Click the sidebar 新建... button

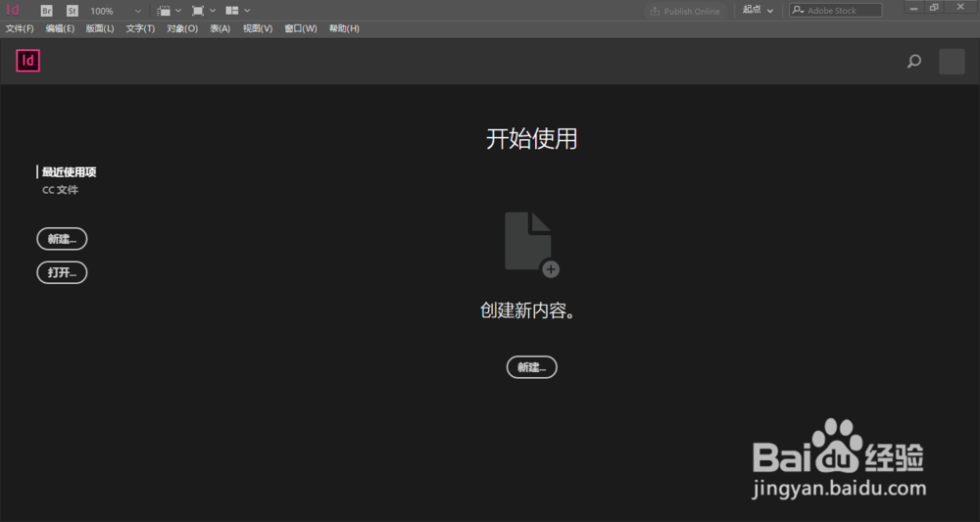click(x=62, y=239)
